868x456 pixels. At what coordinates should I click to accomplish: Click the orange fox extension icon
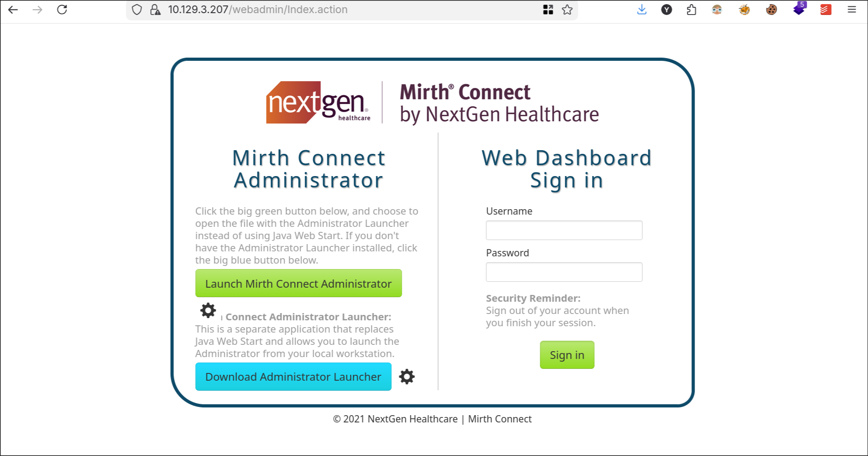pyautogui.click(x=745, y=10)
